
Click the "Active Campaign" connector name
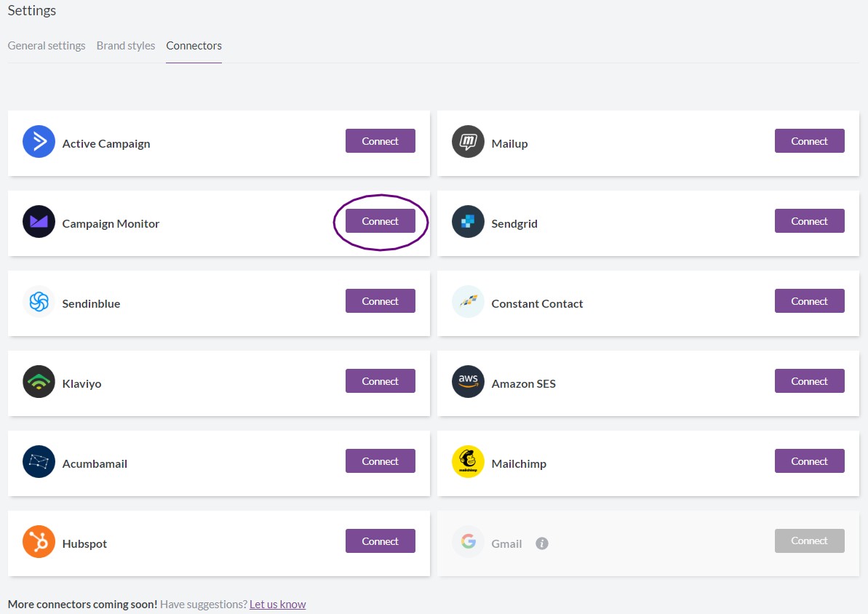click(105, 143)
